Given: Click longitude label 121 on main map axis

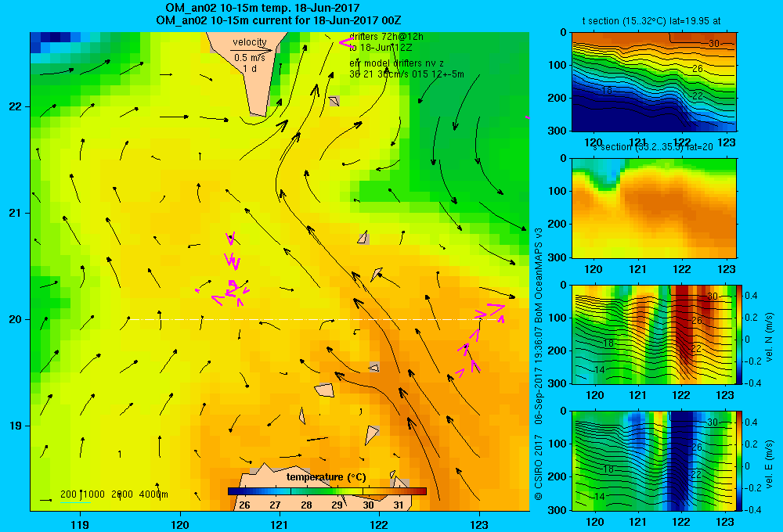Looking at the screenshot, I should tap(280, 525).
